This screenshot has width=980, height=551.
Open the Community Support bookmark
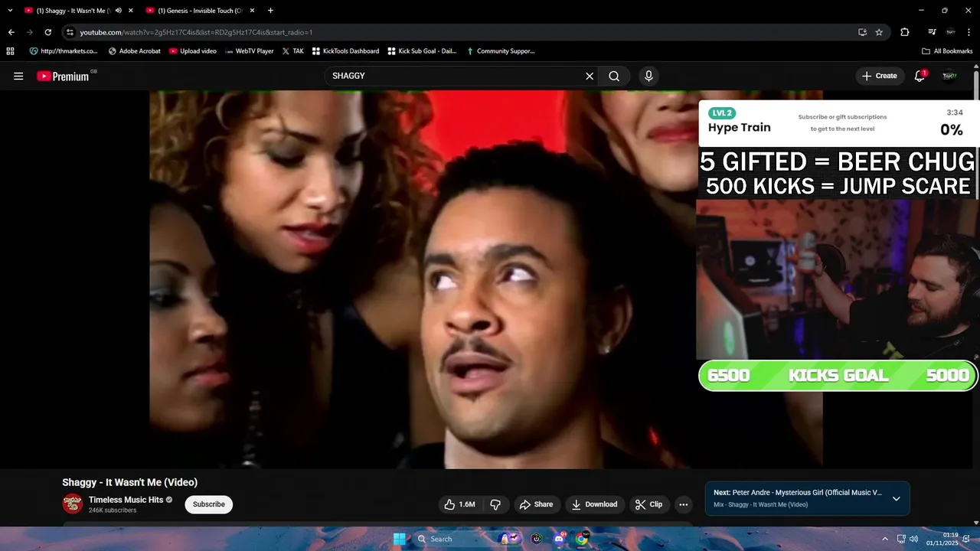tap(500, 51)
